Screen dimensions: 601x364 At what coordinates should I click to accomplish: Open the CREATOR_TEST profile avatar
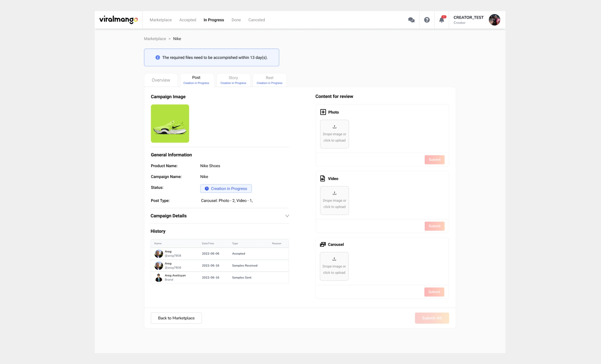tap(494, 19)
